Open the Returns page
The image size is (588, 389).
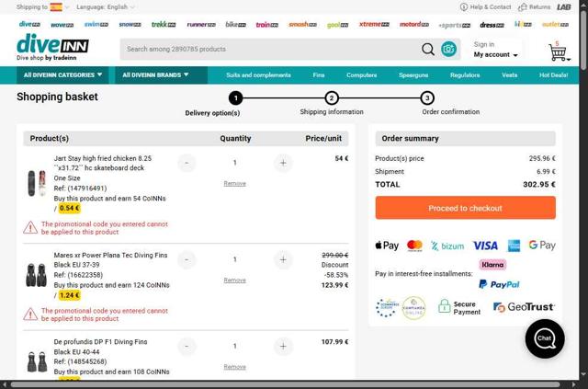click(x=534, y=6)
